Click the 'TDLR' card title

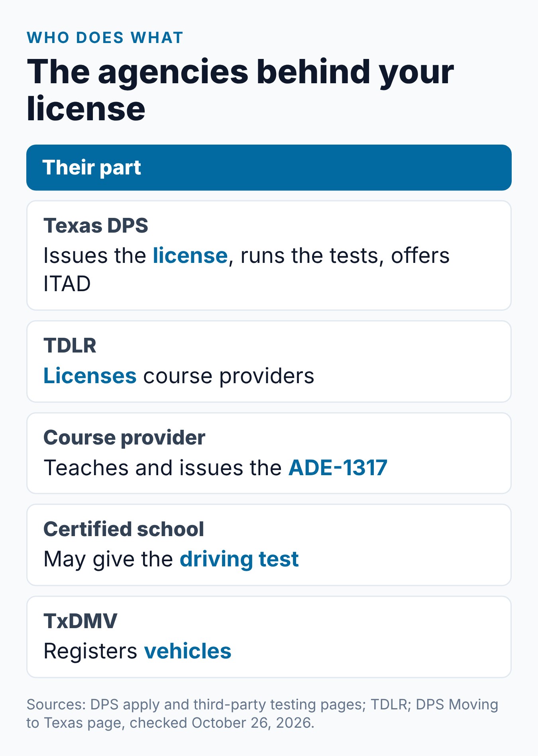pyautogui.click(x=70, y=345)
